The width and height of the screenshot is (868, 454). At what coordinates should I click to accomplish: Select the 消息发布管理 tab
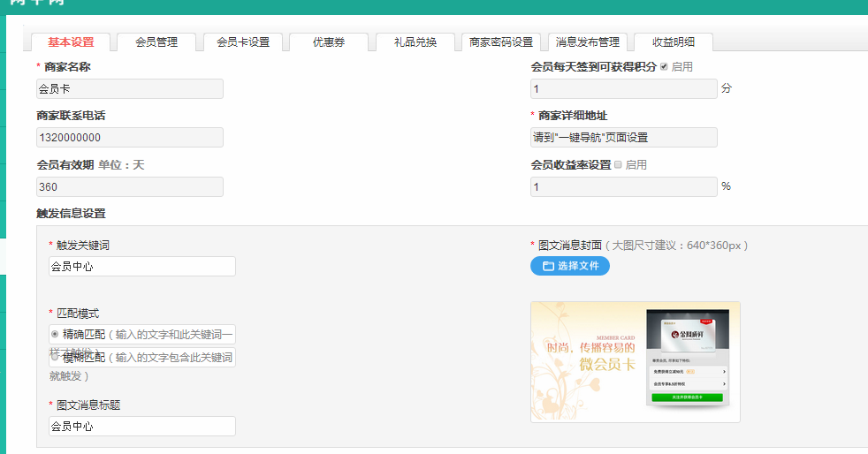coord(588,42)
